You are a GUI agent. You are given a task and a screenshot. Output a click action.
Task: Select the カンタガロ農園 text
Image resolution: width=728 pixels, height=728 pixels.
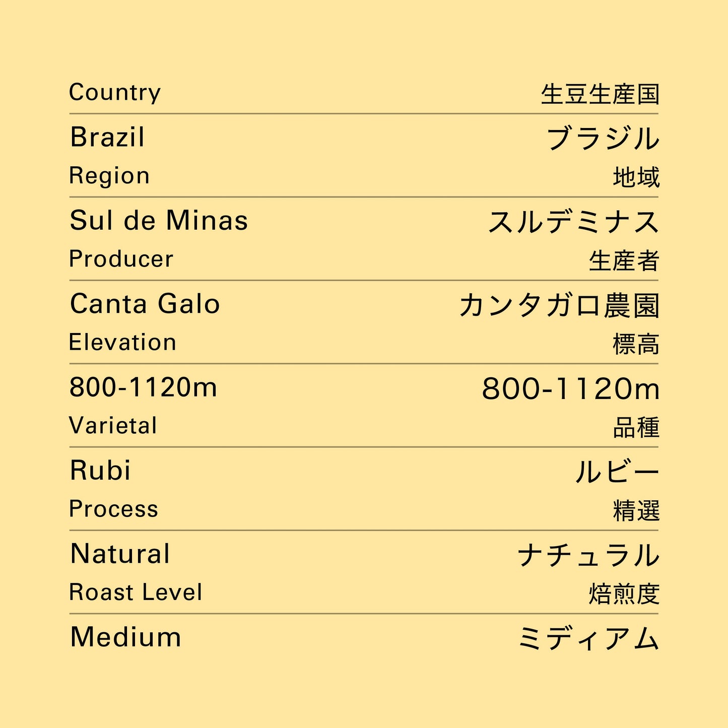(x=559, y=305)
